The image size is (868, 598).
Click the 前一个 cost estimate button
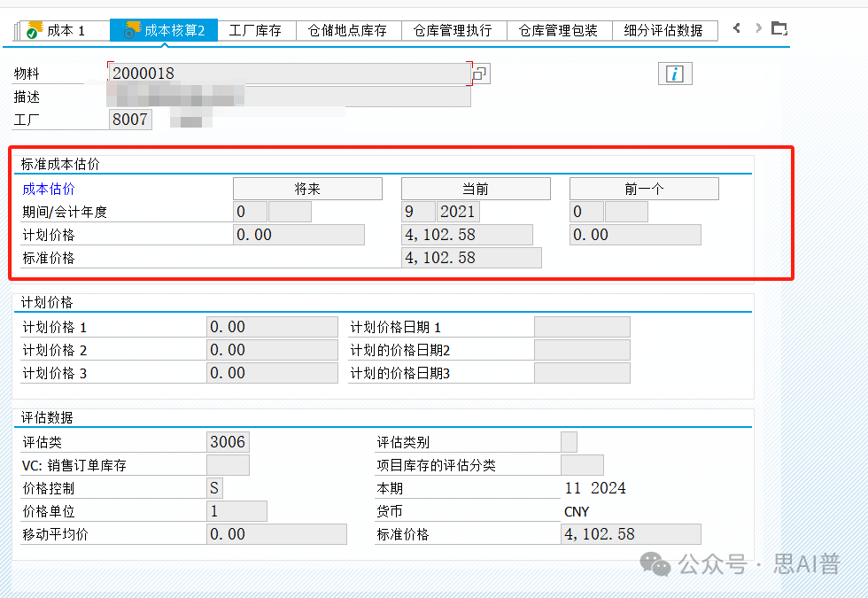644,189
